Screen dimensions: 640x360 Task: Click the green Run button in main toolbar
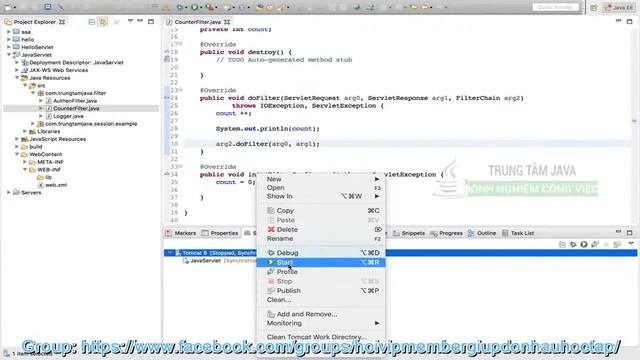(195, 7)
